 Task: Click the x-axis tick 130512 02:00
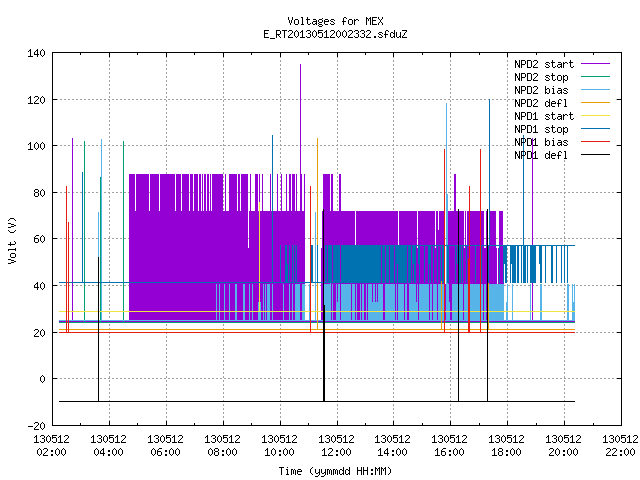[51, 446]
